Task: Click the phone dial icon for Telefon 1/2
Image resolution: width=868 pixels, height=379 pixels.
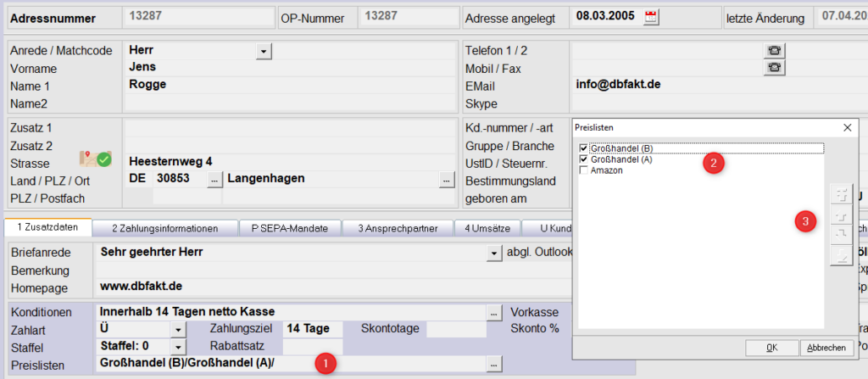Action: [x=773, y=51]
